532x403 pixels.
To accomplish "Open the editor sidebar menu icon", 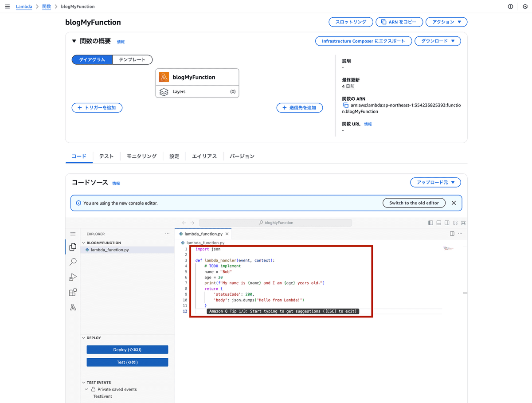I will click(x=73, y=234).
